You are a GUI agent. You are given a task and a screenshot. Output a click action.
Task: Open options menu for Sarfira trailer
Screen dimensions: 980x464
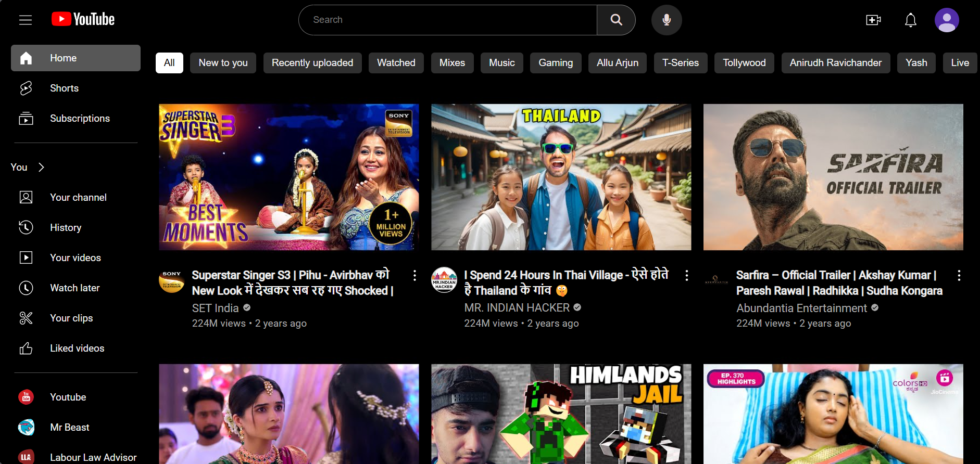[959, 276]
